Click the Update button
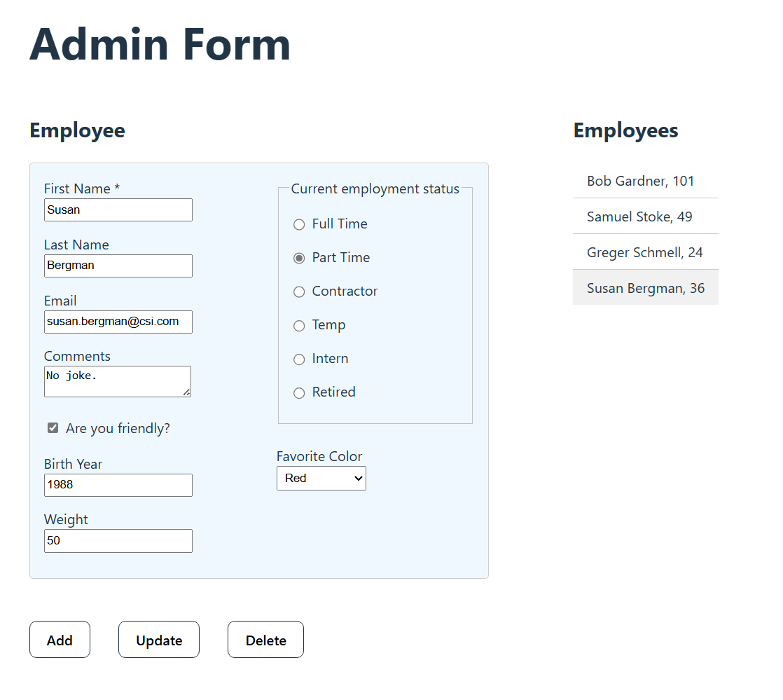The image size is (783, 700). (x=159, y=640)
